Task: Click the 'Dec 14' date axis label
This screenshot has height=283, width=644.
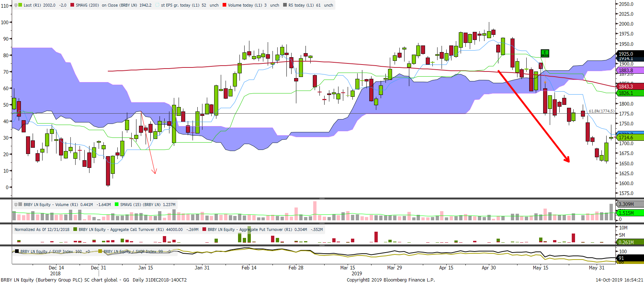Action: click(x=56, y=268)
